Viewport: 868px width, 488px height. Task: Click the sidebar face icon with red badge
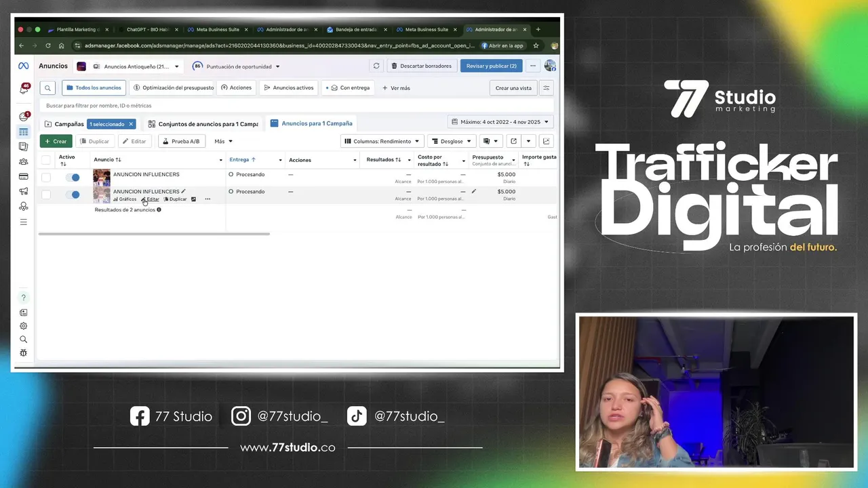click(24, 117)
